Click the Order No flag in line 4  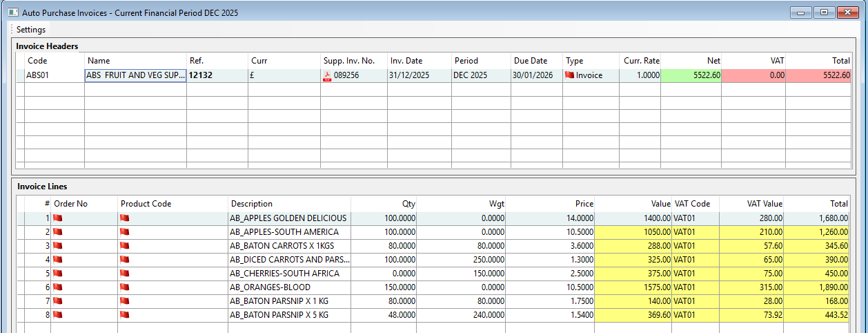[58, 260]
